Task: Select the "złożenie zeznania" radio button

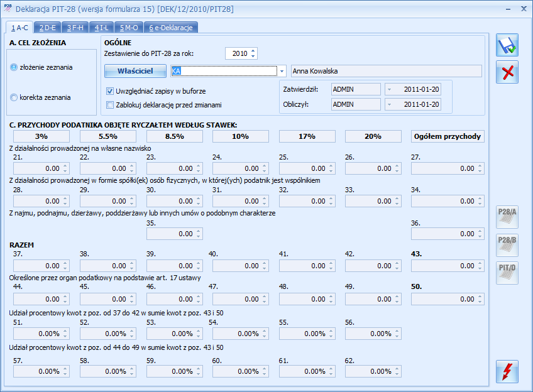Action: [14, 67]
